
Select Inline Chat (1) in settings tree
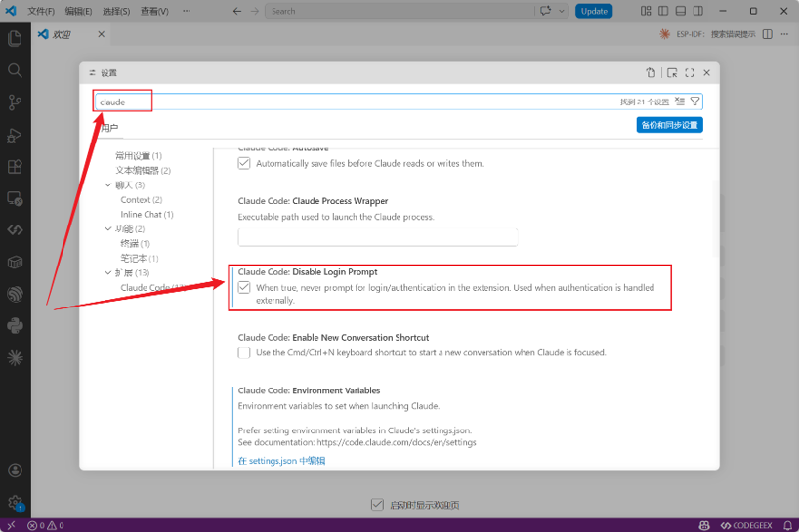(147, 215)
